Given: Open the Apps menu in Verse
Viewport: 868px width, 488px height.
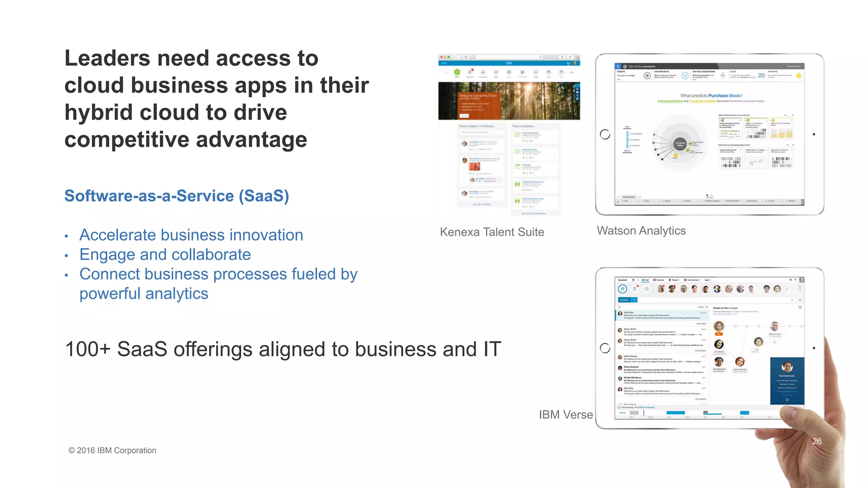Looking at the screenshot, I should (x=708, y=280).
